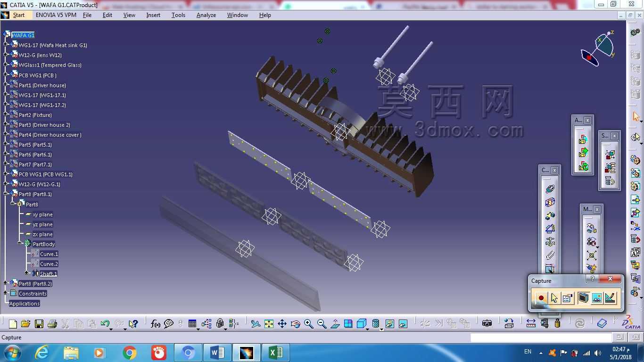
Task: Click the Fit All In view icon
Action: [269, 324]
